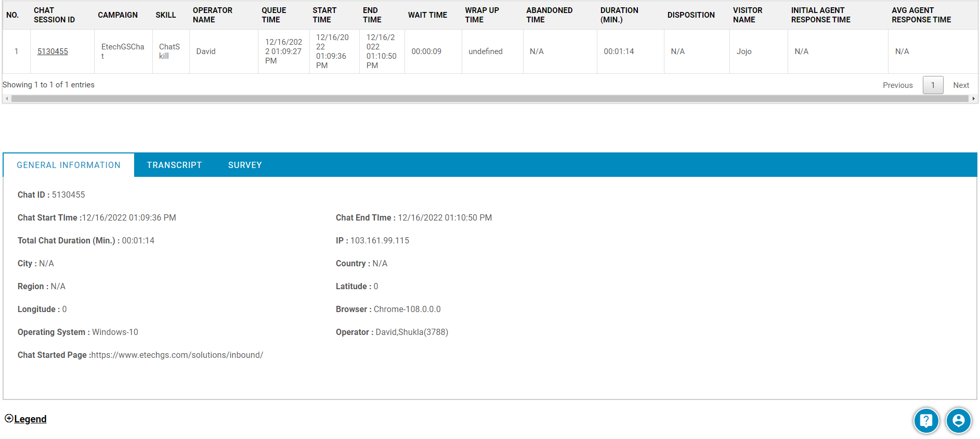Go to the Next page
Screen dimensions: 980x439
[961, 85]
